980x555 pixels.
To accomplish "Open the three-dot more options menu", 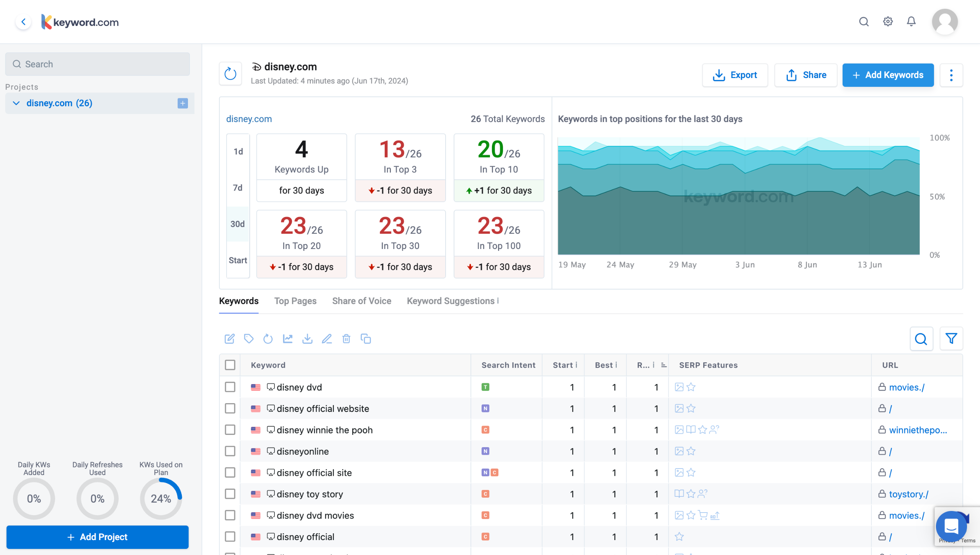I will tap(951, 75).
